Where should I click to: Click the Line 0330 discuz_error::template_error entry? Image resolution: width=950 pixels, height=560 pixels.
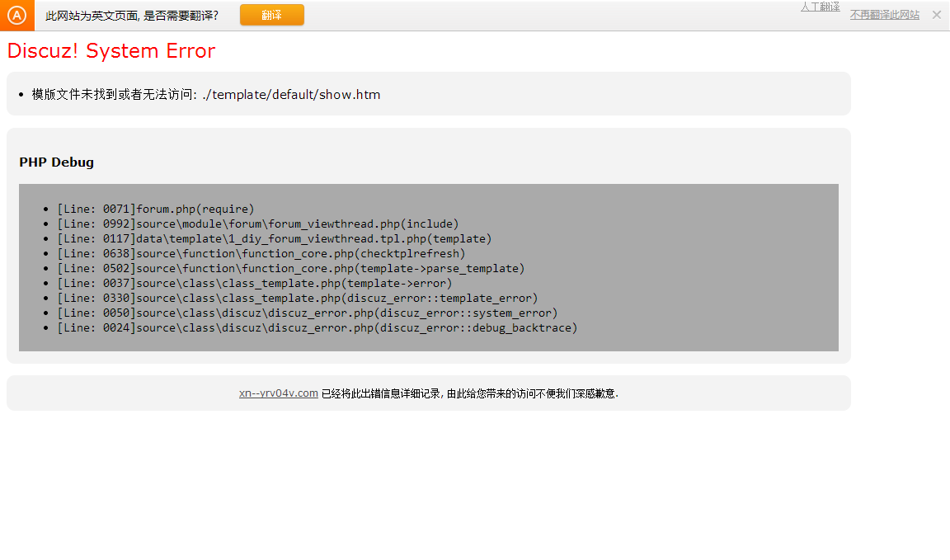298,299
